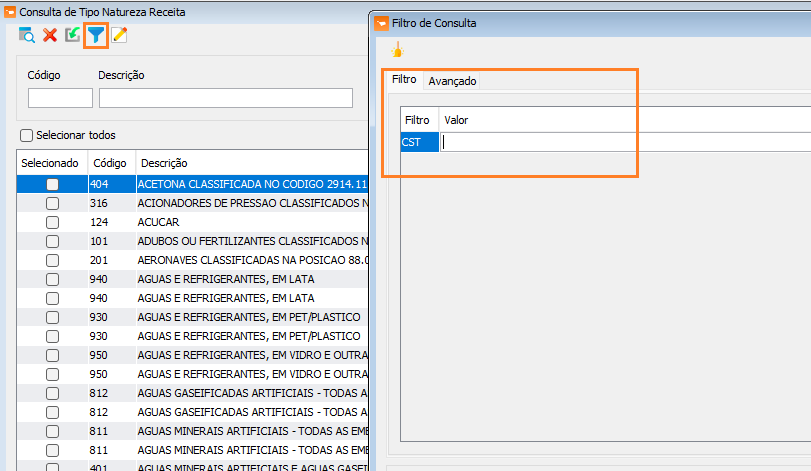Screen dimensions: 811x471
Task: Enable the Selecionar todos checkbox
Action: click(26, 135)
